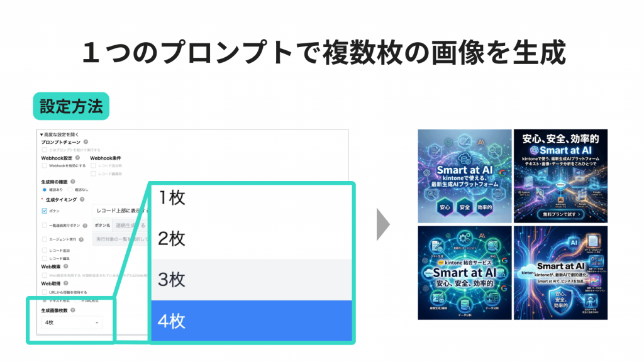Screen dimensions: 644x362
Task: Click help icon beside プロンプトチェーン
Action: tap(86, 142)
